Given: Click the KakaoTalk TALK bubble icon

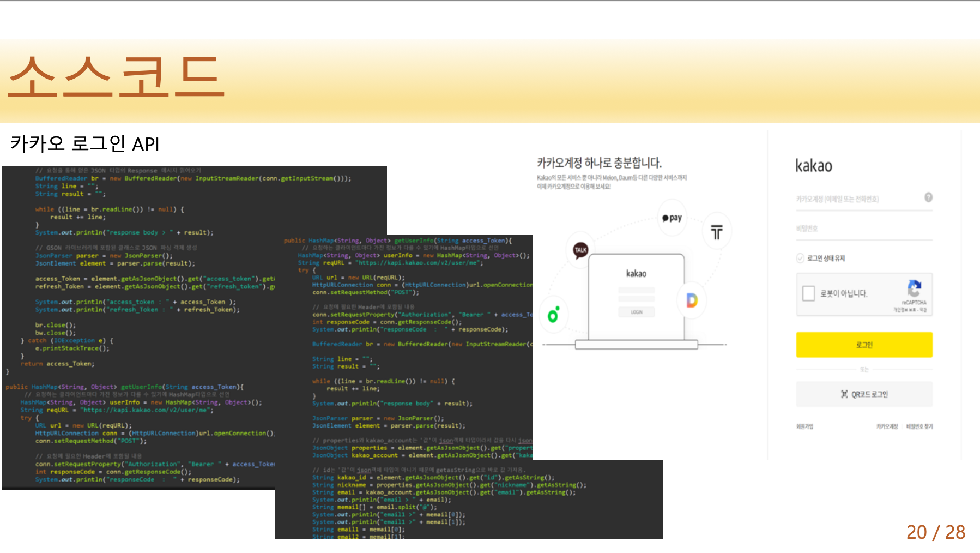Looking at the screenshot, I should [580, 250].
